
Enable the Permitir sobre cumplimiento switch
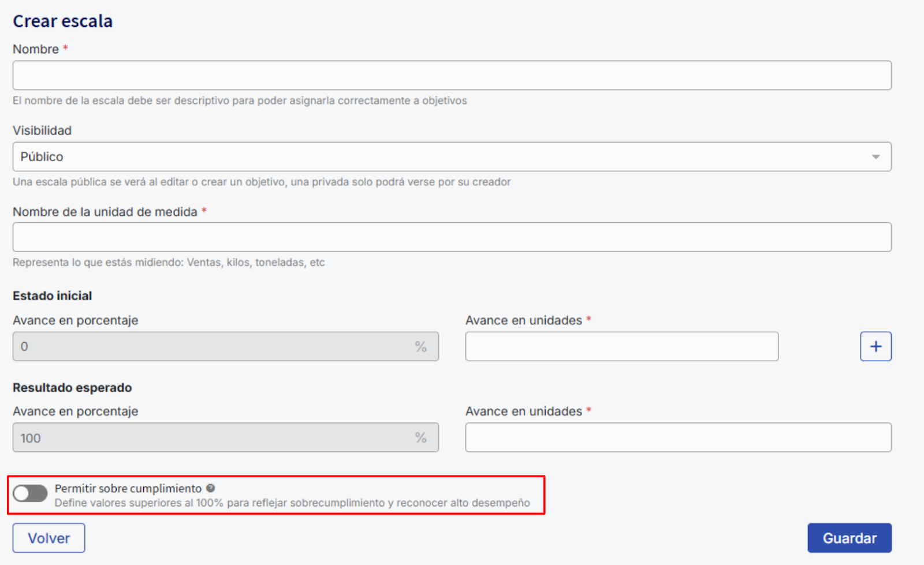tap(31, 493)
